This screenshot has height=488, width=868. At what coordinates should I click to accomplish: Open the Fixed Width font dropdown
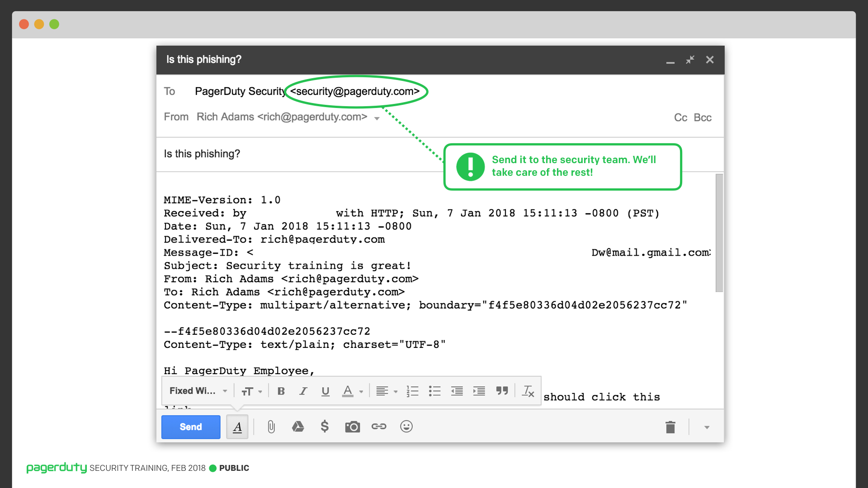coord(198,391)
